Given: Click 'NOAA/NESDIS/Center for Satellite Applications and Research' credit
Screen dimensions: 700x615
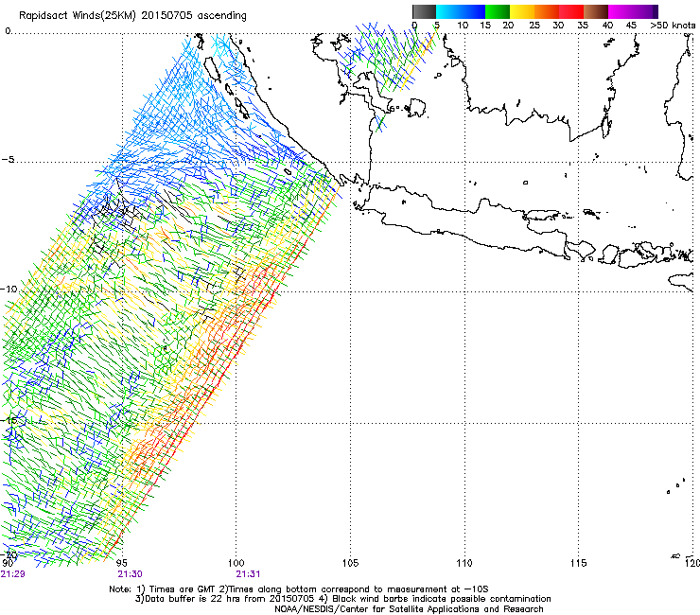Looking at the screenshot, I should coord(409,609).
